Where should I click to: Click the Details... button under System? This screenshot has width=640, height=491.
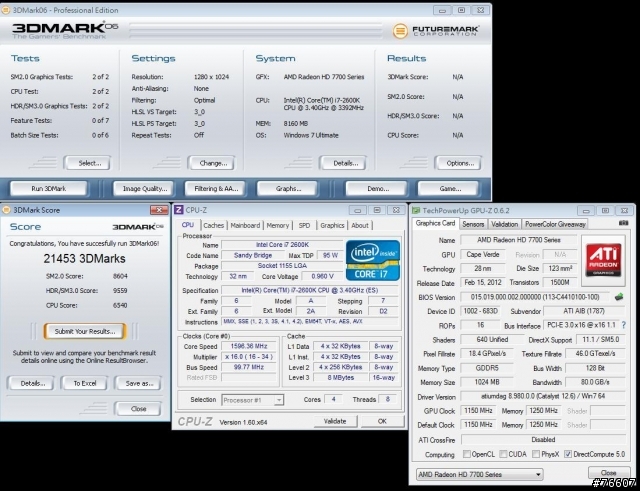[x=344, y=163]
